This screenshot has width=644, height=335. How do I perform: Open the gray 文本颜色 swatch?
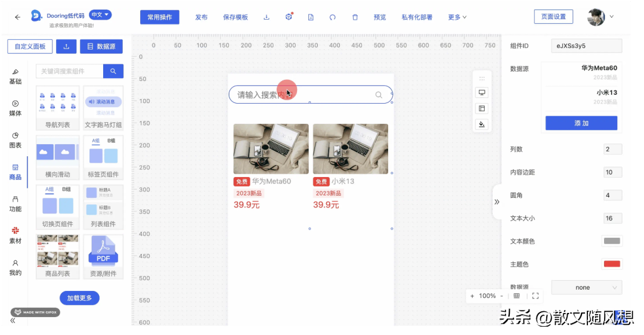pos(612,241)
